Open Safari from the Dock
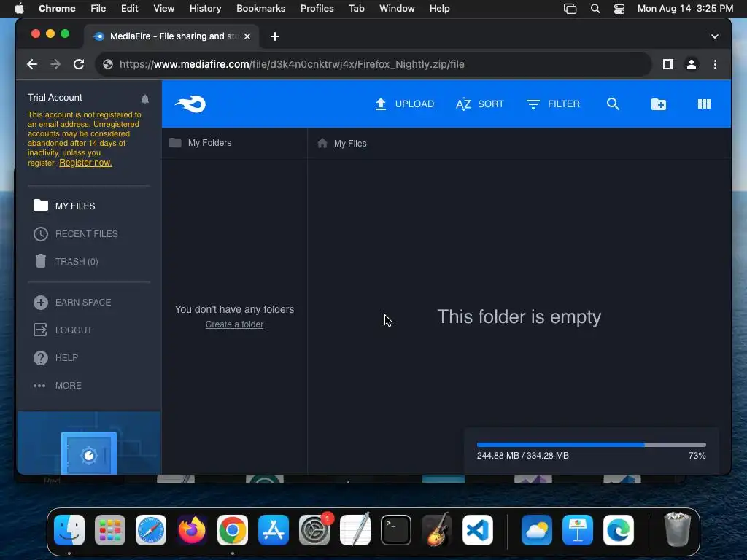The image size is (747, 560). (151, 530)
